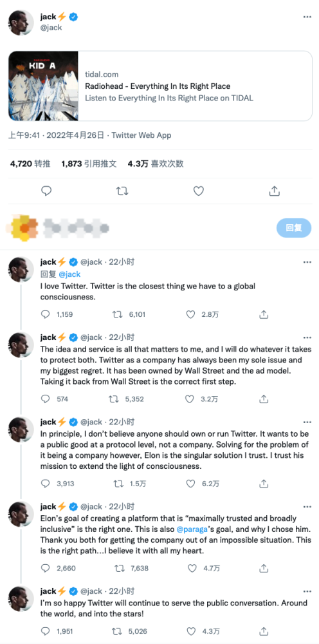This screenshot has width=319, height=644.
Task: Open the tidal.com Radiohead link card
Action: (x=160, y=86)
